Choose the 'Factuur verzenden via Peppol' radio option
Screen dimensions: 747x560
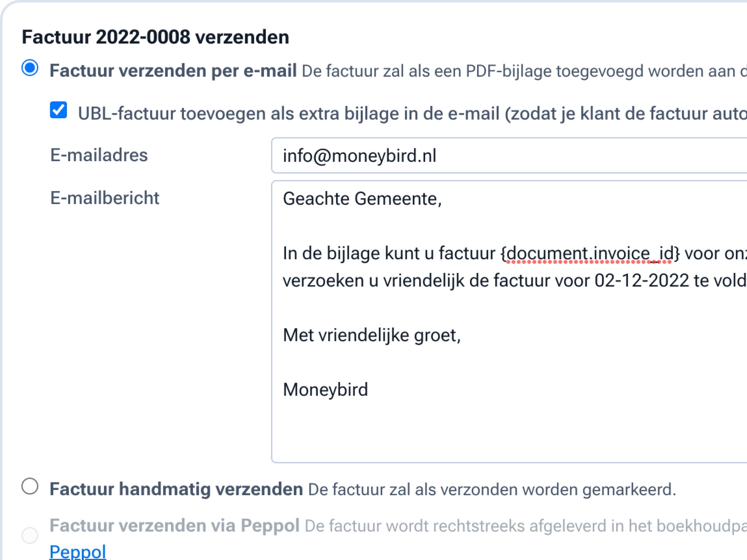pos(30,535)
